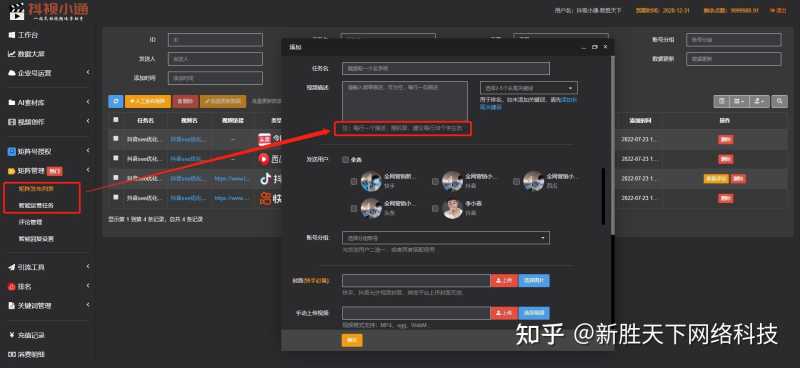Viewport: 800px width, 368px height.
Task: Click the 李小蓉 avatar
Action: tap(453, 208)
